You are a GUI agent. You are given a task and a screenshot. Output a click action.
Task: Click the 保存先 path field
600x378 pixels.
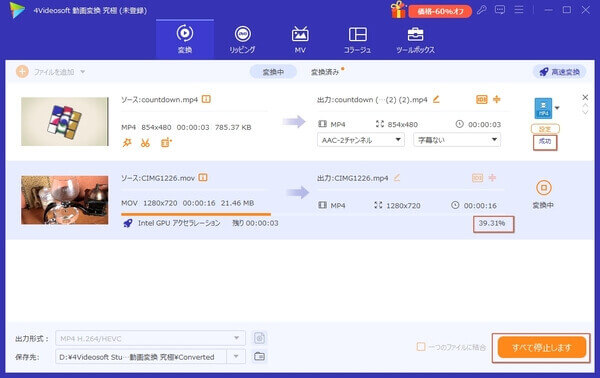pos(141,357)
